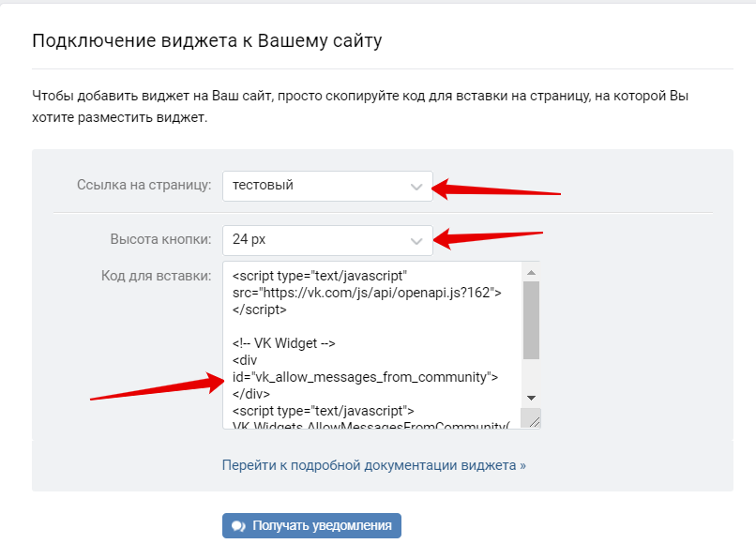Image resolution: width=756 pixels, height=559 pixels.
Task: Grab the resize handle of the code box
Action: tap(530, 418)
